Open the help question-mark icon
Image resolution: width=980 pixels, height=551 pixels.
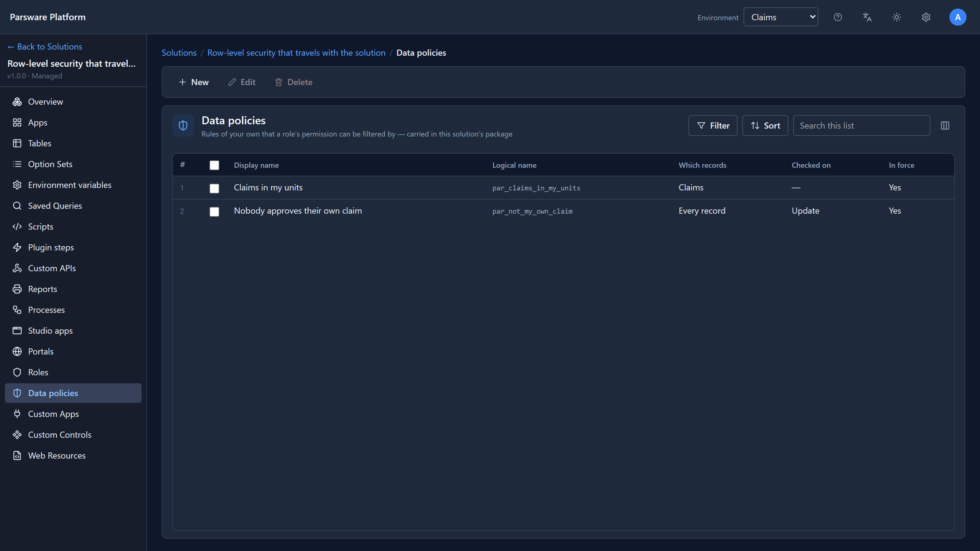(x=838, y=17)
